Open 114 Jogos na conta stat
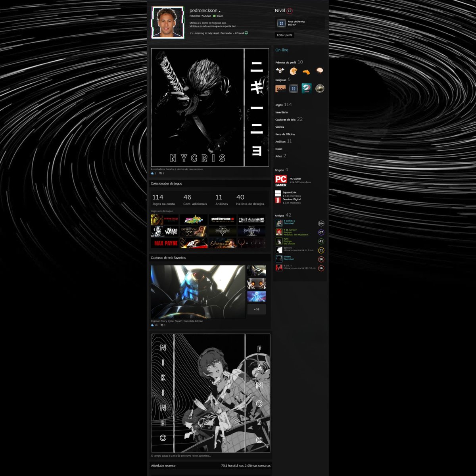Viewport: 476px width, 476px height. pyautogui.click(x=163, y=200)
